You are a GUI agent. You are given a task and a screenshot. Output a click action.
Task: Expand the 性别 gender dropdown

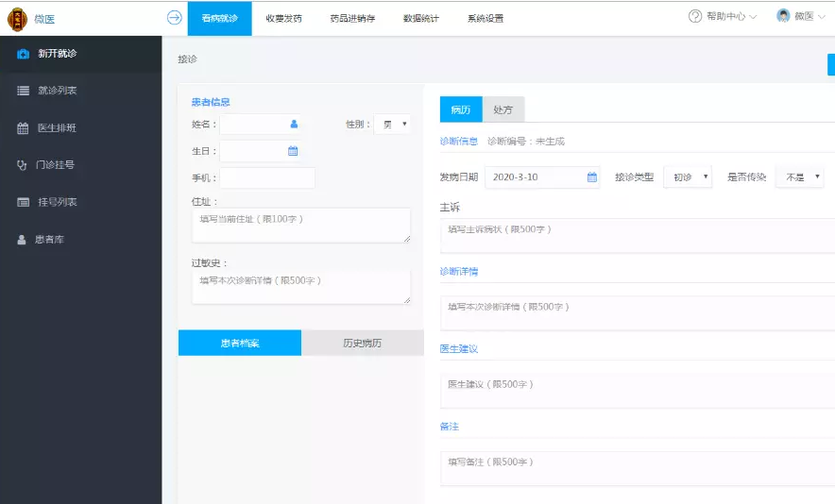tap(392, 124)
